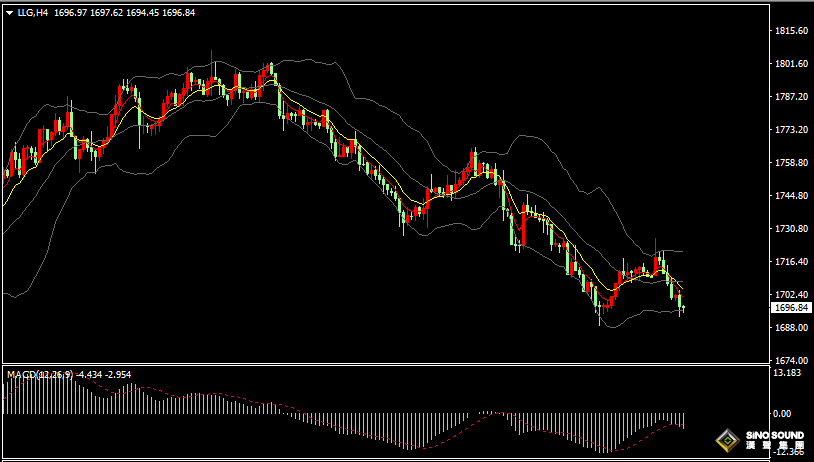Screen dimensions: 814x462
Task: Select the current price tag 1696.84 on the price axis
Action: (x=791, y=307)
